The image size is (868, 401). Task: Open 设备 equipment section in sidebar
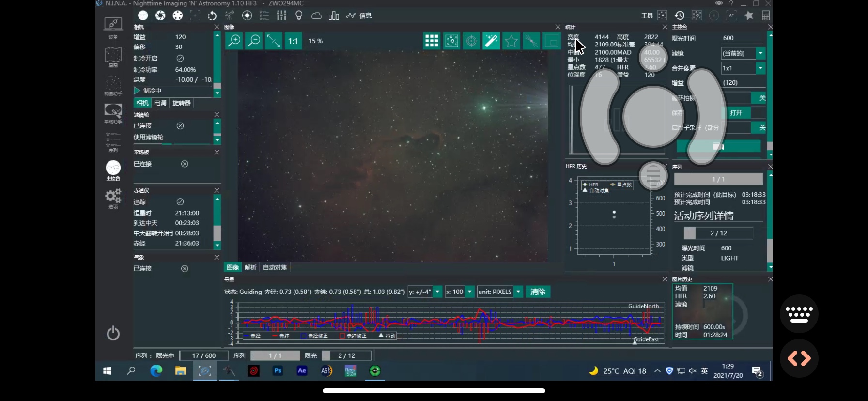pyautogui.click(x=113, y=28)
